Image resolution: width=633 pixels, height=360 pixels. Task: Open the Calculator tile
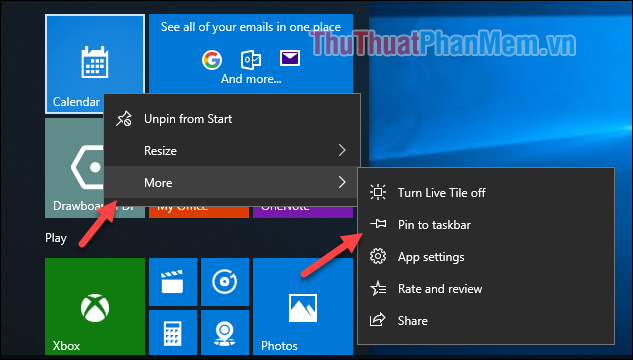(x=173, y=332)
